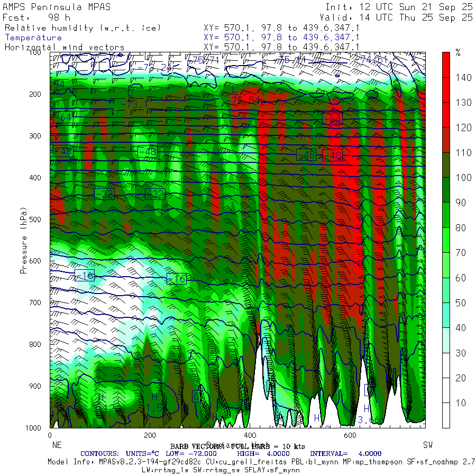
Task: Click the "-74.61" temperature label at top right
Action: 372,59
